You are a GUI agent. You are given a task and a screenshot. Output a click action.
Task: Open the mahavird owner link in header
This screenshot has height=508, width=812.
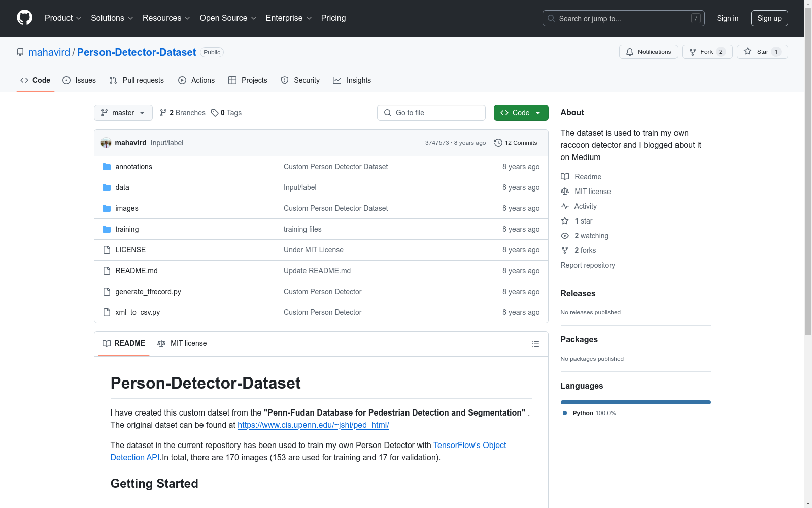49,52
